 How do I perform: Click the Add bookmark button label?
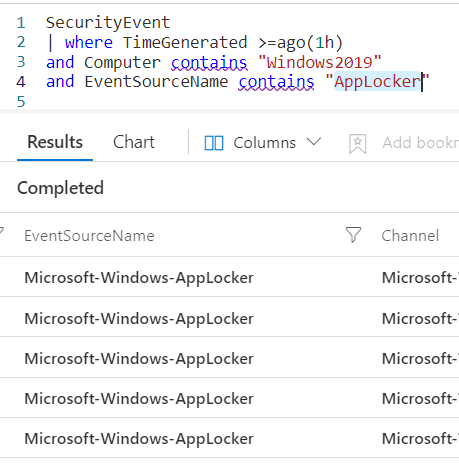(421, 143)
